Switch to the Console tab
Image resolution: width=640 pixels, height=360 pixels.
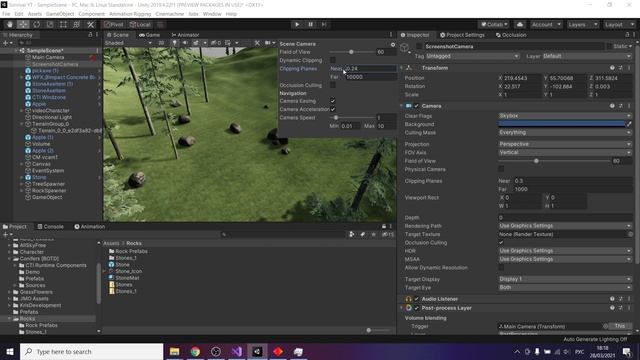click(51, 227)
